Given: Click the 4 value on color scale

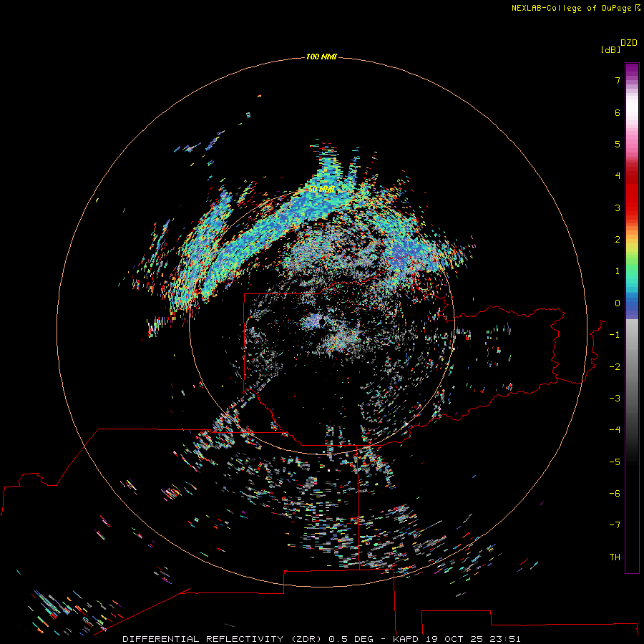Looking at the screenshot, I should pyautogui.click(x=618, y=176).
